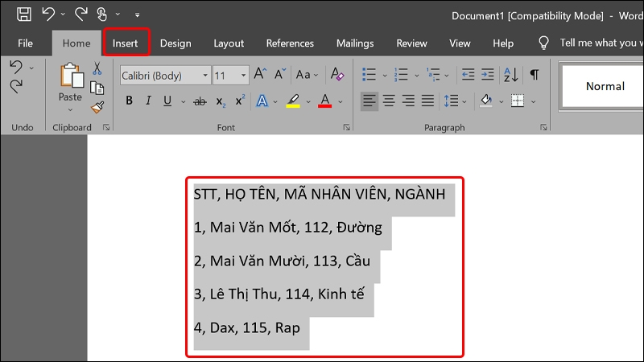Expand the Paste options arrow
Viewport: 644px width, 362px height.
coord(70,110)
